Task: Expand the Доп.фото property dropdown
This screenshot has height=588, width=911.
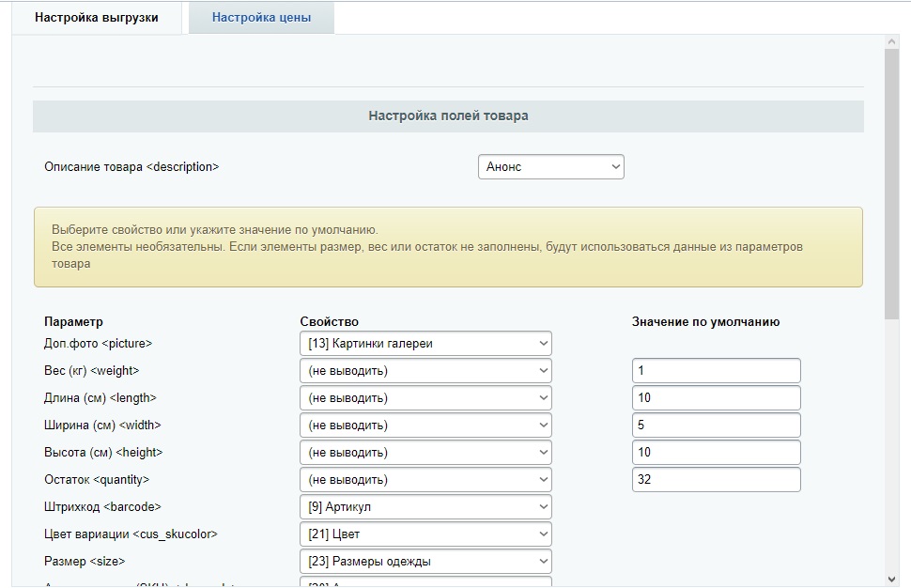Action: 425,344
